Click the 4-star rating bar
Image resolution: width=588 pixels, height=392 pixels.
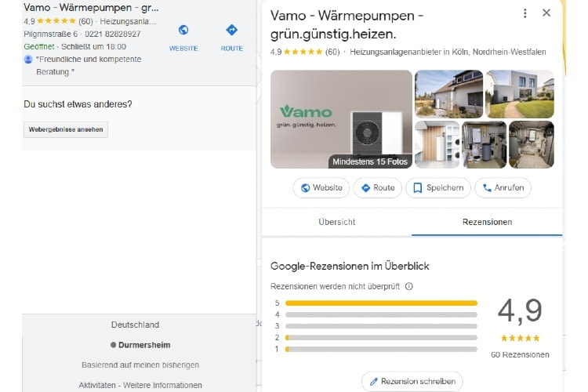click(x=381, y=314)
